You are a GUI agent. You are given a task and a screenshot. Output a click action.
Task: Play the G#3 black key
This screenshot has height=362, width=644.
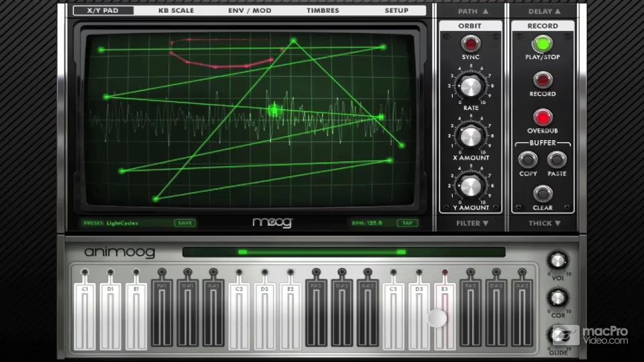[496, 313]
